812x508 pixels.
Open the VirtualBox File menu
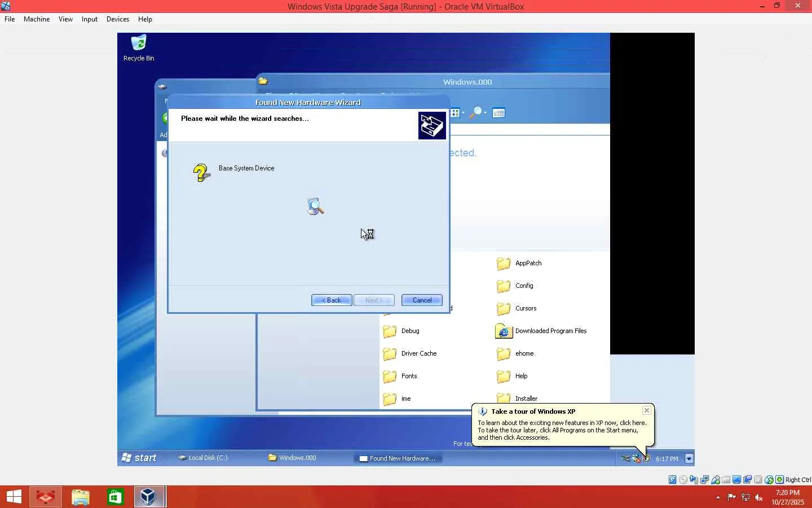click(x=10, y=19)
